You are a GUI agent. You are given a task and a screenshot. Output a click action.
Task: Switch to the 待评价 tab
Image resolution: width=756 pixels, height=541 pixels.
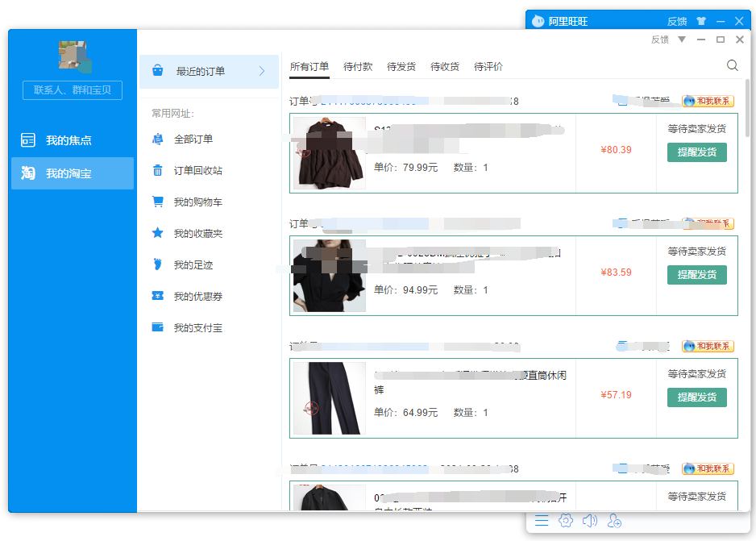click(x=488, y=67)
